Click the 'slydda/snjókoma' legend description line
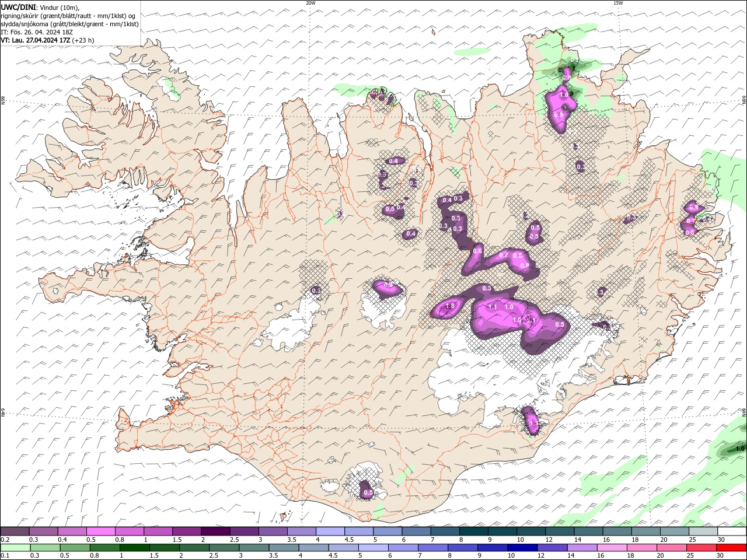Screen dimensions: 747x560 coord(69,24)
